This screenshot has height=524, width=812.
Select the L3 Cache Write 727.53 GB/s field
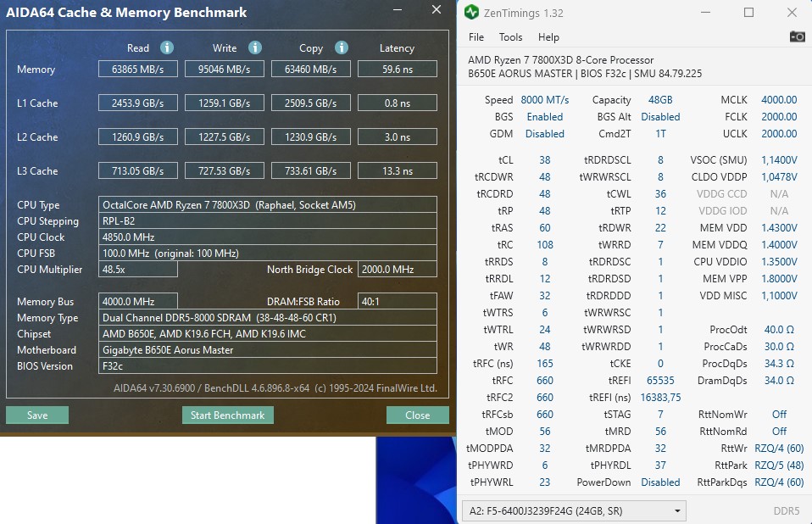tap(225, 170)
